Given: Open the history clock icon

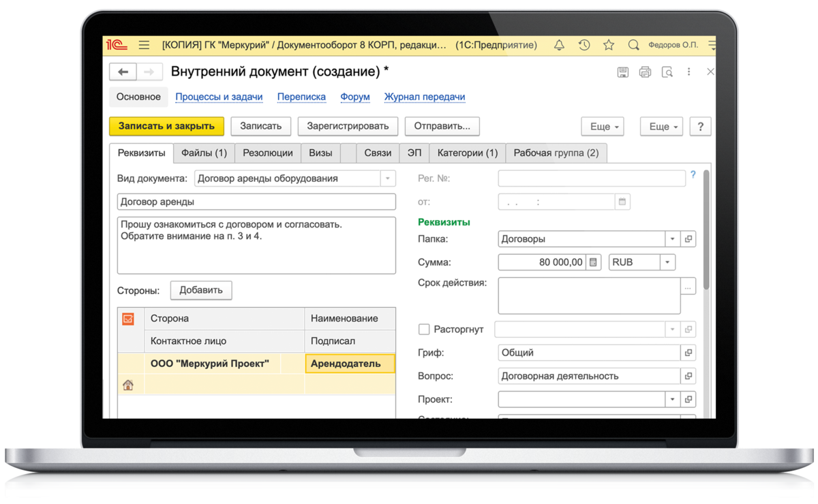Looking at the screenshot, I should click(x=584, y=46).
